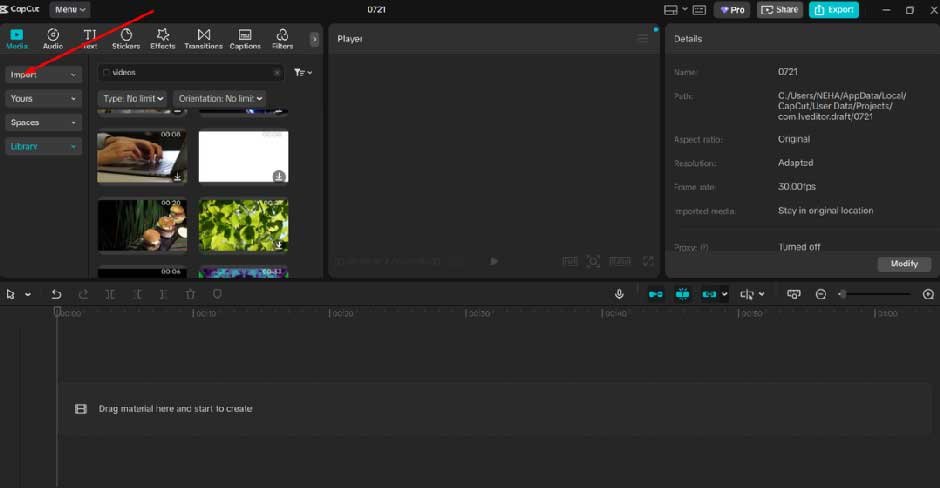The height and width of the screenshot is (488, 940).
Task: Click the keyboard shortcuts icon in title bar
Action: coord(699,10)
